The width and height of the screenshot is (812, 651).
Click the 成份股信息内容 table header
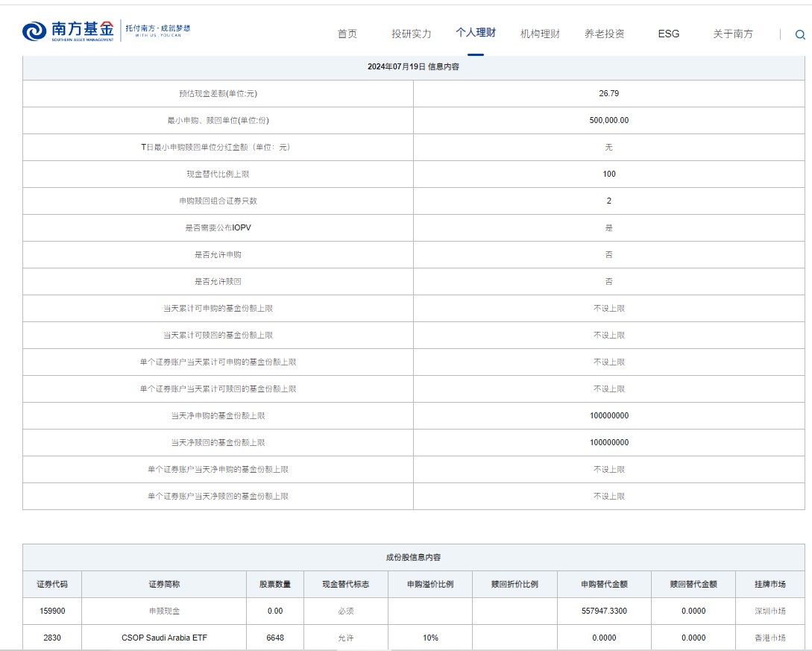[x=413, y=558]
